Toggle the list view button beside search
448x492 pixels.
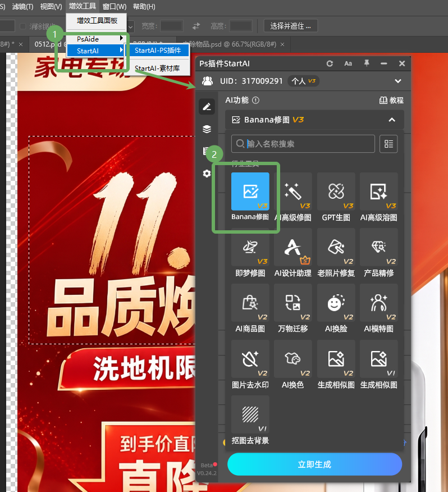tap(388, 144)
